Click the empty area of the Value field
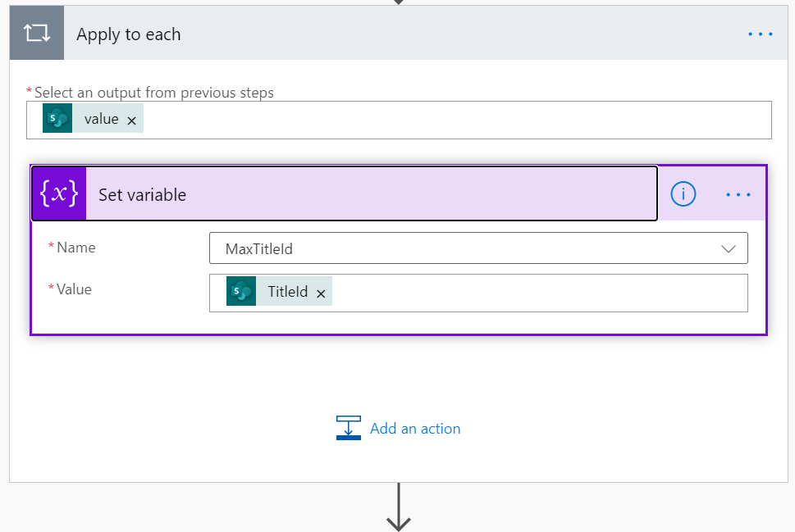The image size is (795, 532). click(533, 293)
